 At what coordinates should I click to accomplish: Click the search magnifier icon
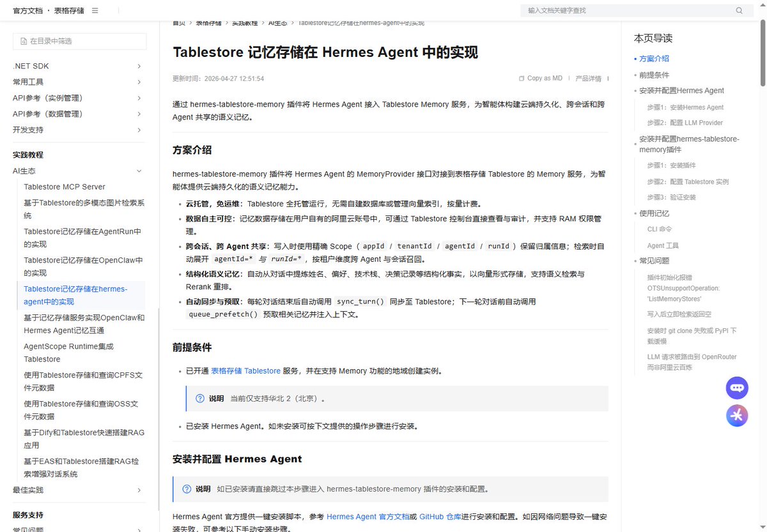tap(740, 11)
